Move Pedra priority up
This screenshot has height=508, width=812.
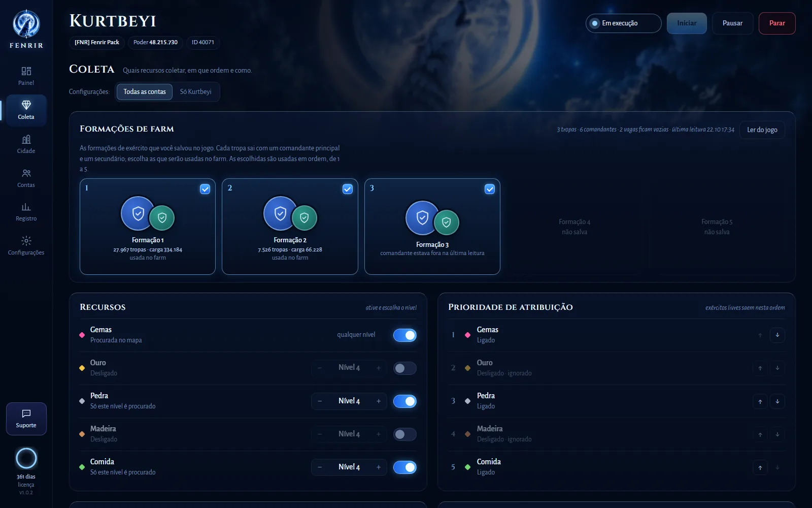tap(760, 401)
